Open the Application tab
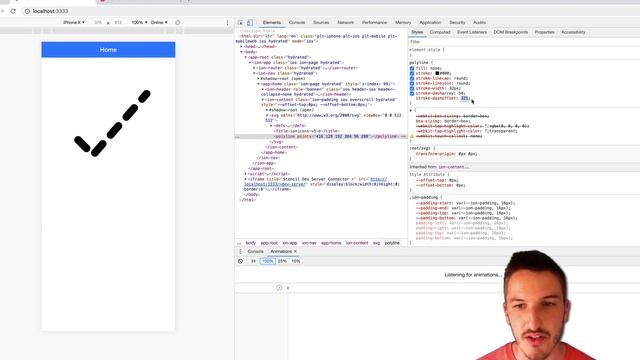The image size is (640, 360). coord(430,22)
